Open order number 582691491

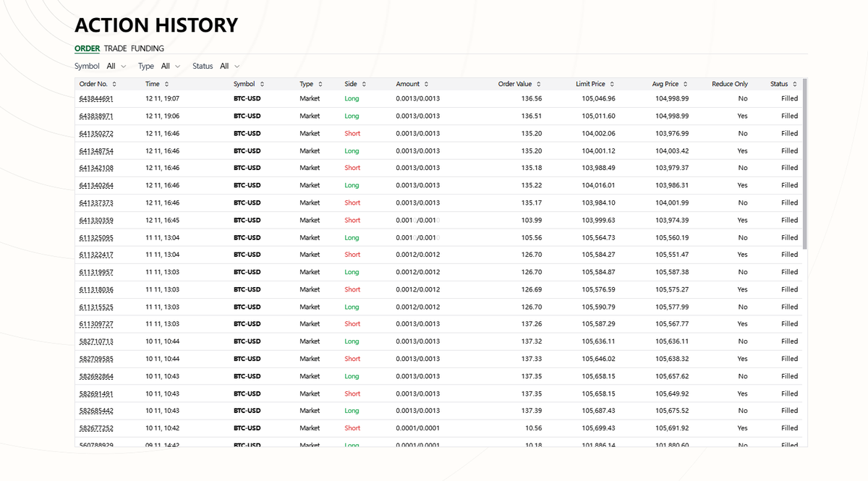click(96, 393)
